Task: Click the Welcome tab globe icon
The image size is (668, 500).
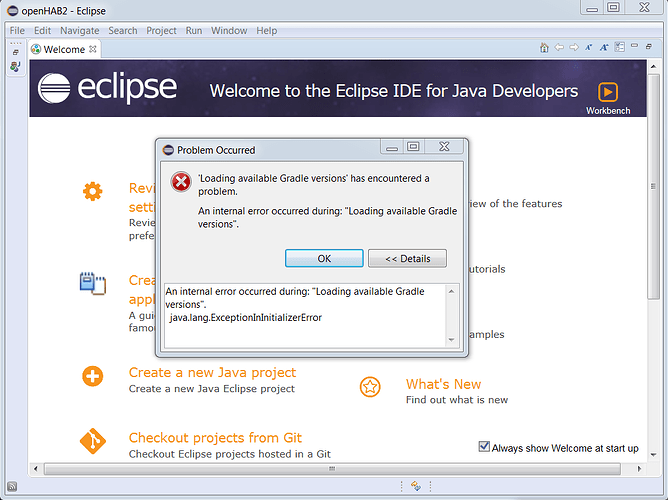Action: pyautogui.click(x=36, y=49)
